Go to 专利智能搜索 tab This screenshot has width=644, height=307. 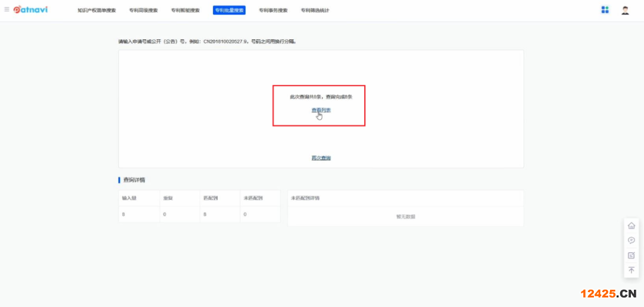(x=185, y=11)
